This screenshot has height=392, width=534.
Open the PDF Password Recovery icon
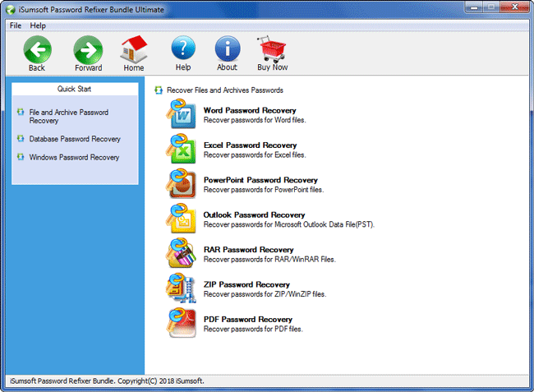tap(182, 323)
